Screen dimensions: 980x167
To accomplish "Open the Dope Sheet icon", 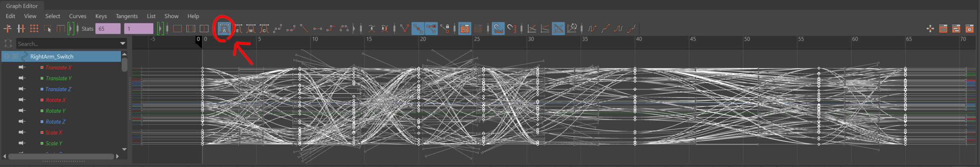I will coord(943,28).
